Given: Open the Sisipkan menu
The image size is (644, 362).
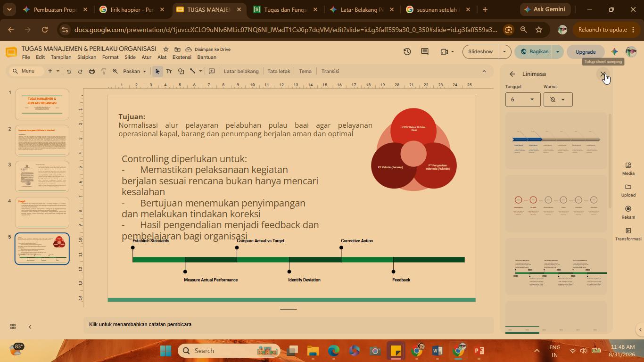Looking at the screenshot, I should point(87,57).
